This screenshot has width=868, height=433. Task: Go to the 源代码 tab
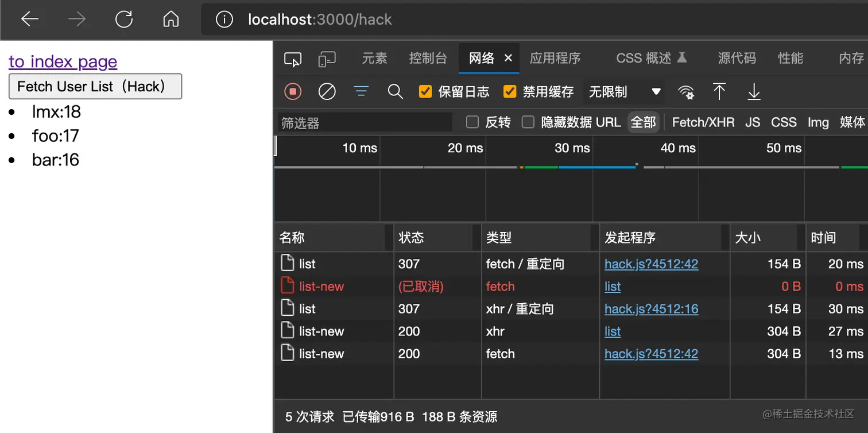point(737,58)
